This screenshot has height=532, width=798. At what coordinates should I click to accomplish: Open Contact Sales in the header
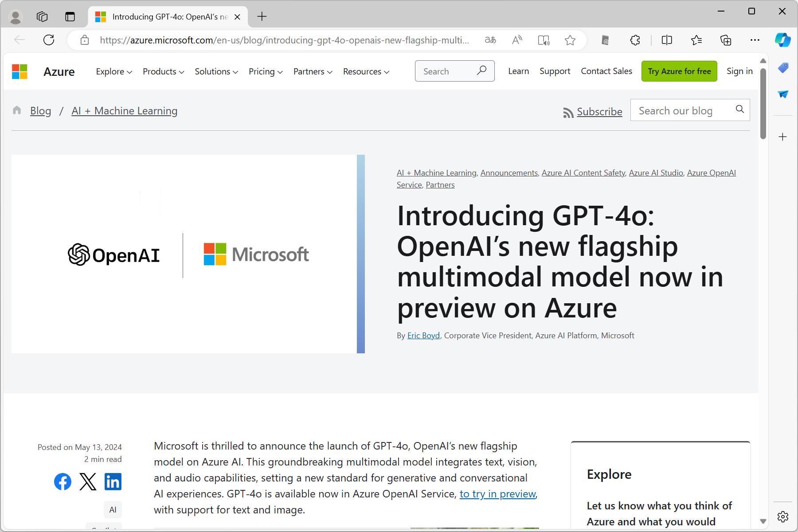tap(606, 71)
